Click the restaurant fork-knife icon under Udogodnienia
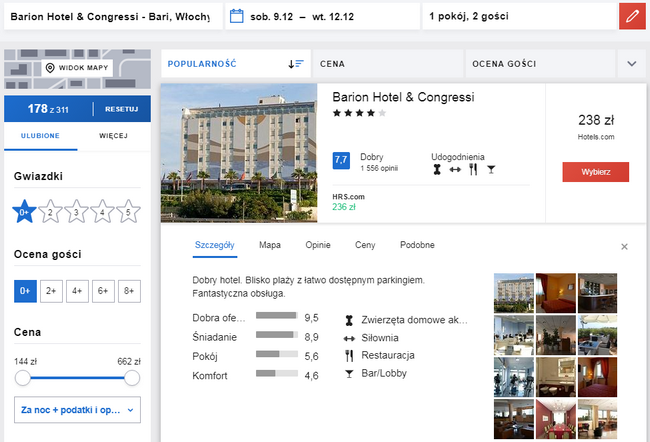 (473, 169)
